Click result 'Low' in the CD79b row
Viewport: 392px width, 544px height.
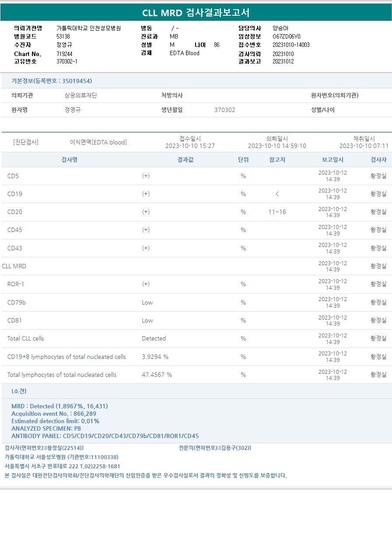147,302
